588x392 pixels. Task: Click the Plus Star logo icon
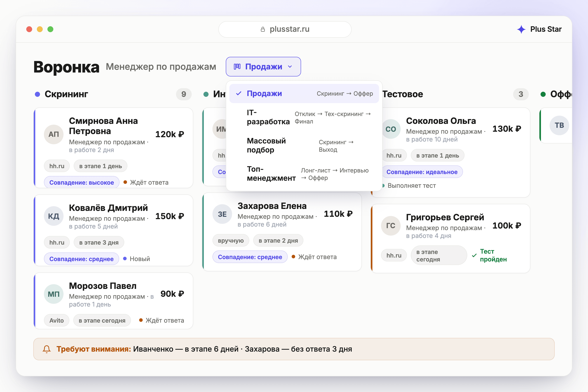(x=521, y=29)
